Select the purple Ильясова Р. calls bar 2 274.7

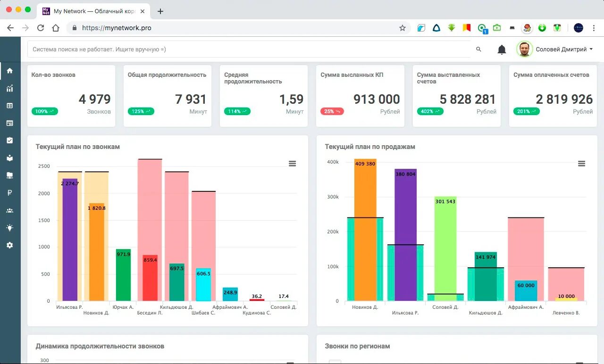click(70, 240)
